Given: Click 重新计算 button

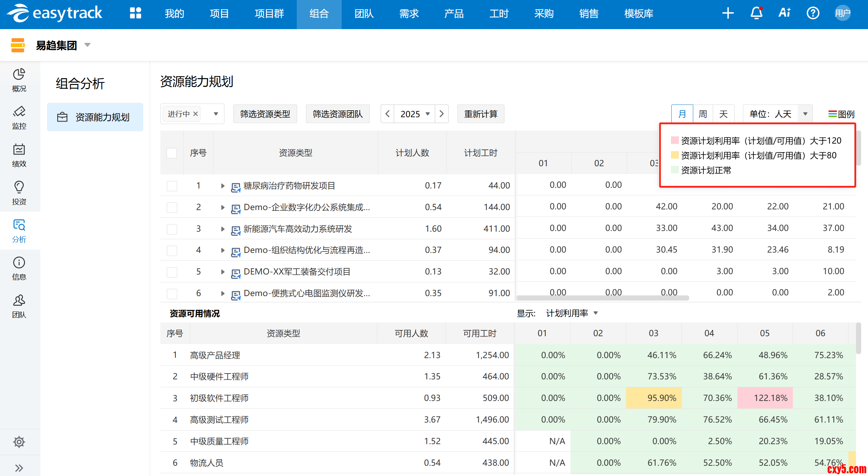Looking at the screenshot, I should (480, 114).
